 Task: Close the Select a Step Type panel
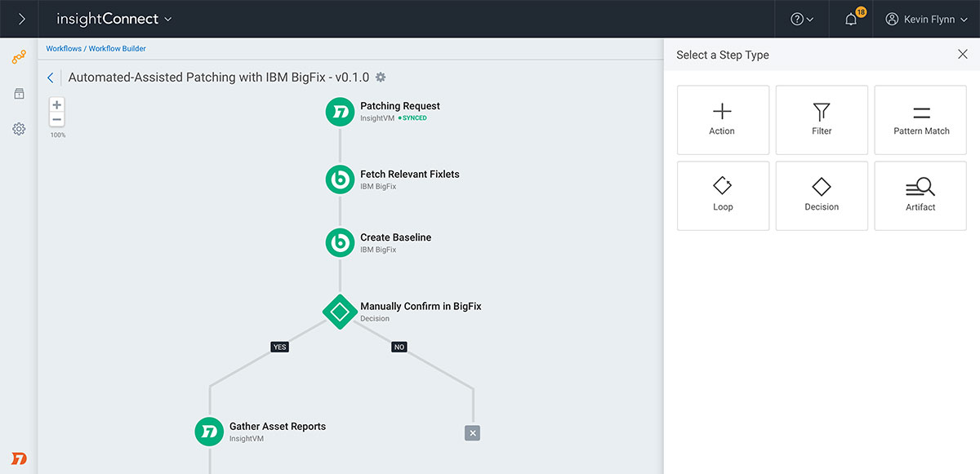click(962, 55)
